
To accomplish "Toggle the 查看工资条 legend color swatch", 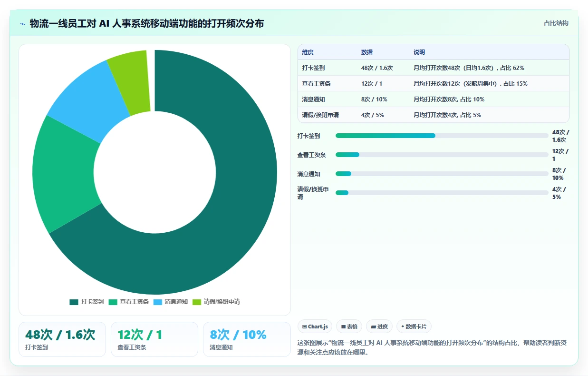I will point(113,302).
